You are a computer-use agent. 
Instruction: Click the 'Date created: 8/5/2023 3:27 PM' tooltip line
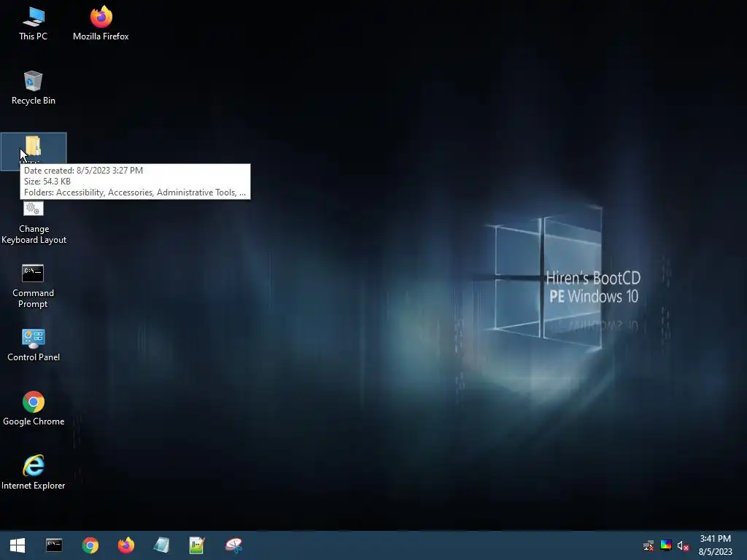tap(83, 171)
